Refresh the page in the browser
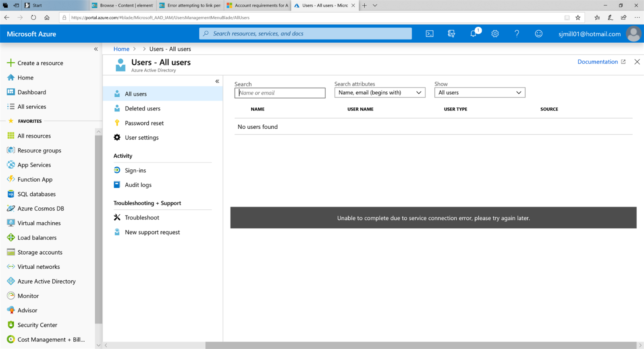This screenshot has width=644, height=349. click(x=33, y=17)
